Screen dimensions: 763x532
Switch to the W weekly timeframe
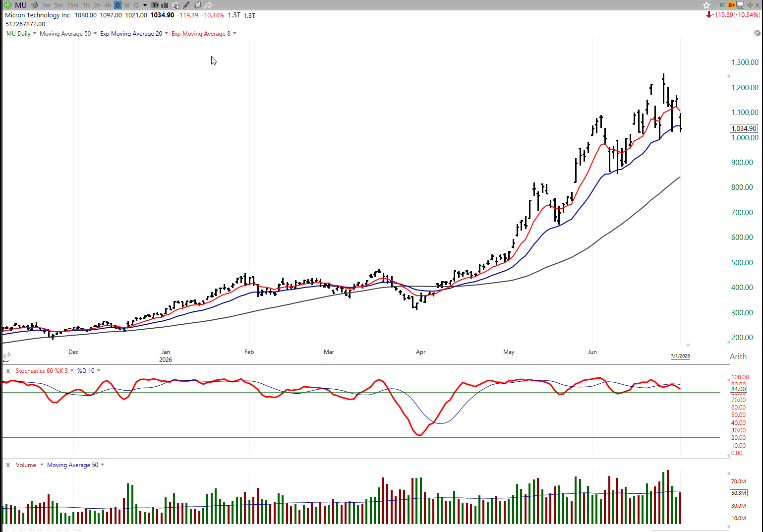click(x=127, y=5)
